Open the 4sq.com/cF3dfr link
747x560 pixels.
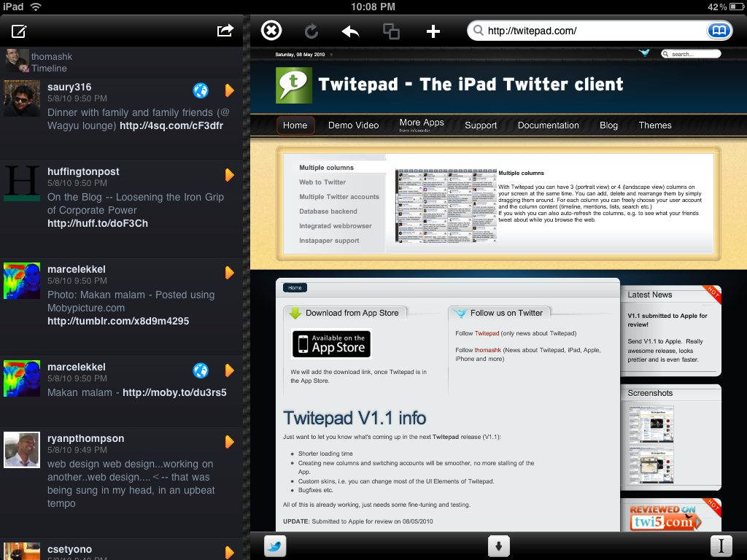point(171,125)
